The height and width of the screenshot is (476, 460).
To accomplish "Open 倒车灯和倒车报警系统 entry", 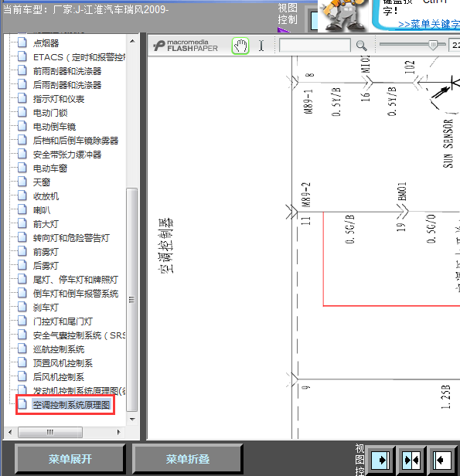I will coord(76,294).
